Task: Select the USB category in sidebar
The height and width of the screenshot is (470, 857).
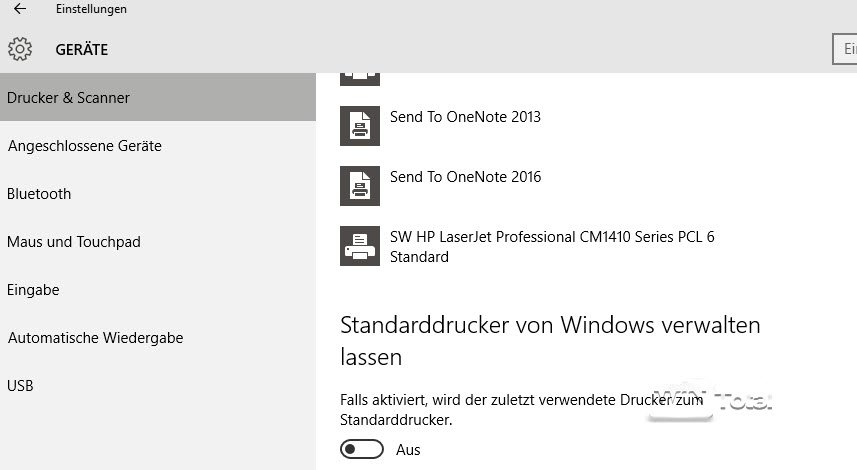Action: tap(21, 386)
